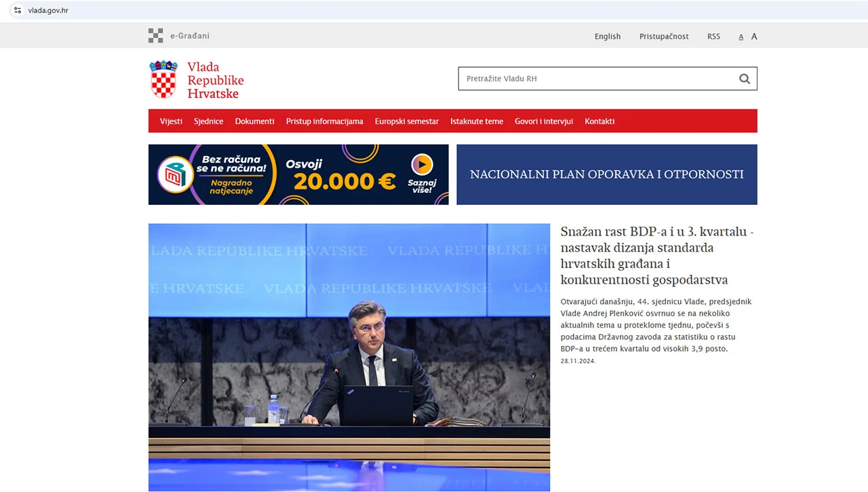The height and width of the screenshot is (492, 868).
Task: Open the e-Građani checkered logo icon
Action: tap(156, 36)
